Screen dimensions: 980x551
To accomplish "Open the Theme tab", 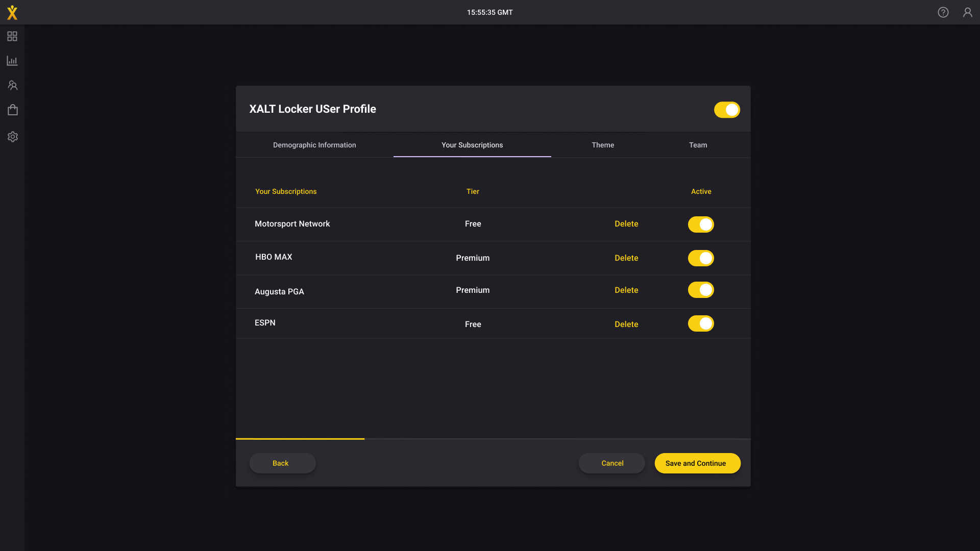I will point(603,145).
